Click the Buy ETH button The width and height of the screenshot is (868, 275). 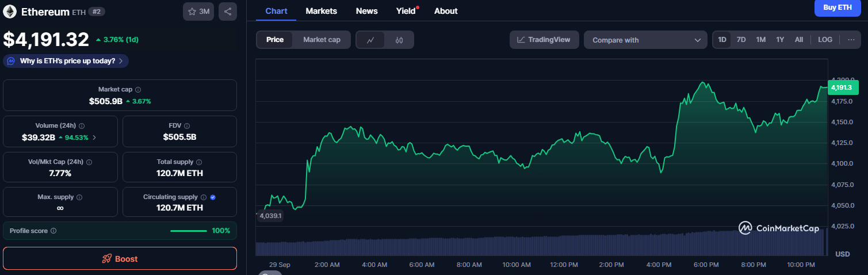click(837, 7)
